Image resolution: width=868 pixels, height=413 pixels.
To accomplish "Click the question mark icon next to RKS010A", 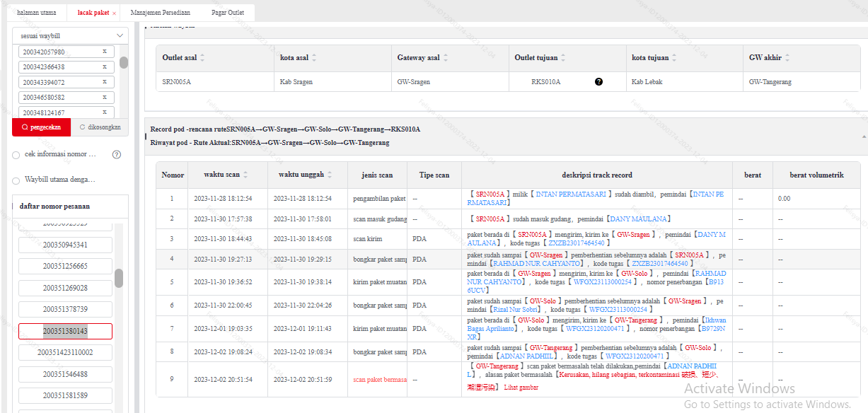I will coord(598,82).
